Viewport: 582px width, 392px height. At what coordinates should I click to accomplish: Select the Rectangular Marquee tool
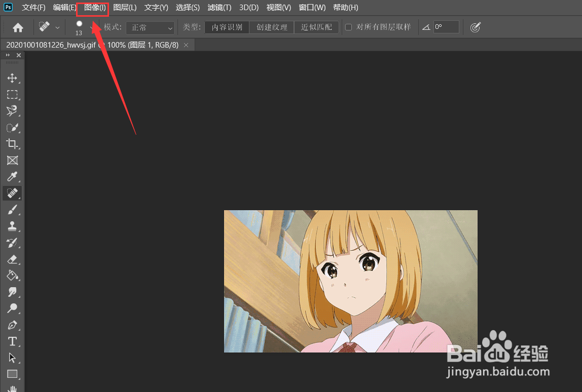coord(12,95)
